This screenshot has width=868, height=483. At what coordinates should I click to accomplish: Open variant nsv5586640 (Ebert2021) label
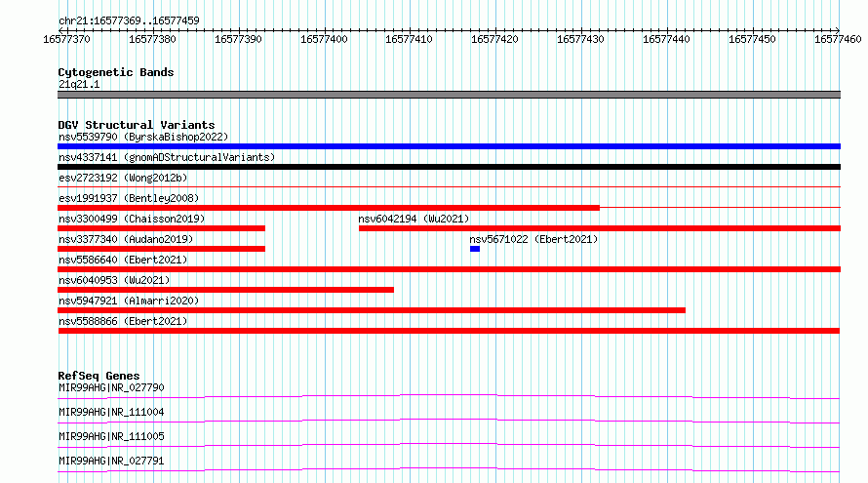point(123,260)
